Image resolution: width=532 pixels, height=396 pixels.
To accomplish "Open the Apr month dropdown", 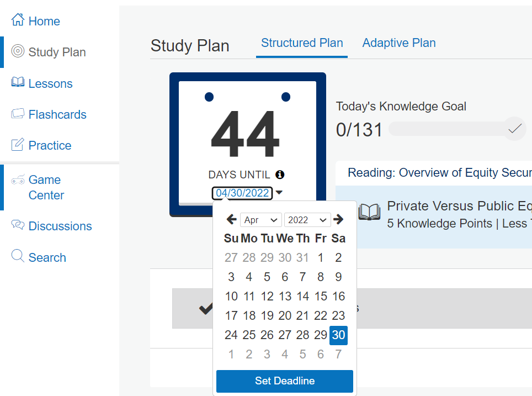I will pos(260,220).
